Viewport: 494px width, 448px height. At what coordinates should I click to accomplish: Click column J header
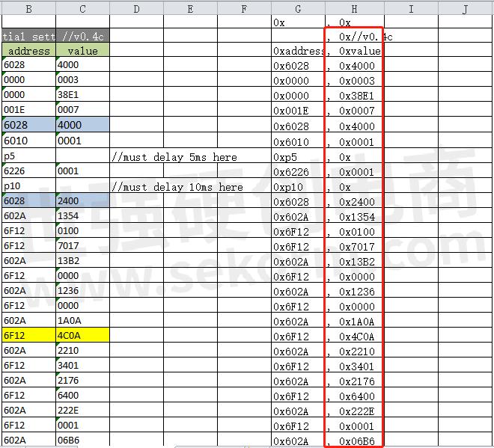click(466, 8)
